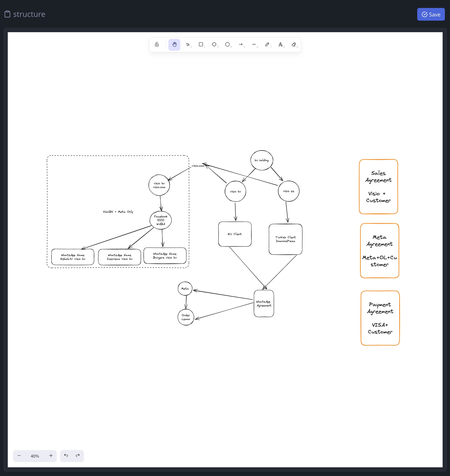Click the WhatsApp Agreement box
This screenshot has width=450, height=476.
(264, 304)
